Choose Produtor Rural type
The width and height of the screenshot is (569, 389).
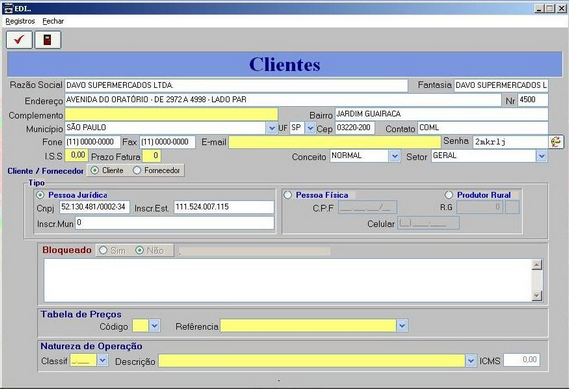point(449,195)
